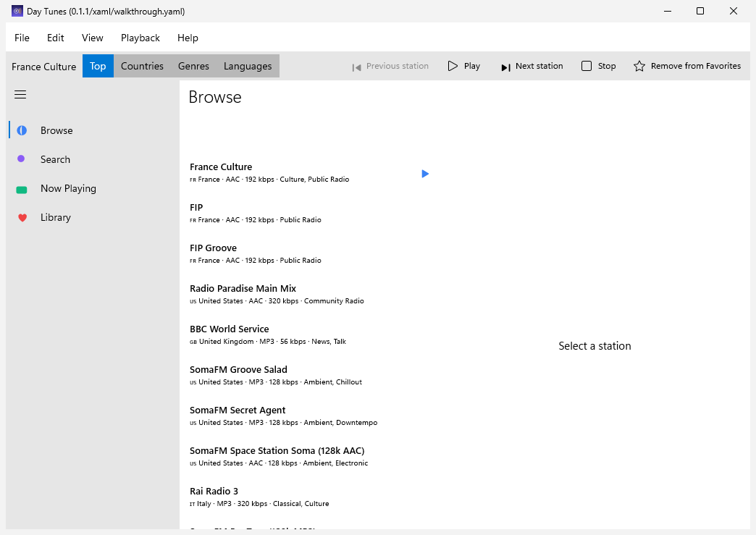The image size is (756, 535).
Task: Select SomaFM Space Station Soma station
Action: (x=309, y=456)
